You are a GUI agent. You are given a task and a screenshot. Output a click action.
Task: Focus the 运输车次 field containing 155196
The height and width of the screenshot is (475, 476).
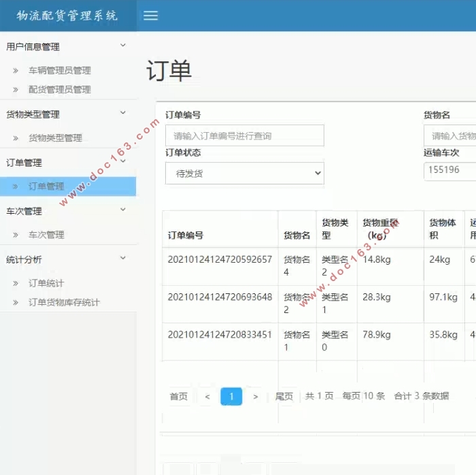(x=450, y=171)
